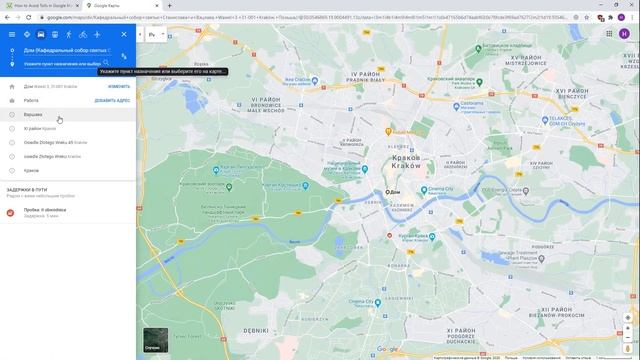Select cycling travel mode
Screen dimensions: 640x360
pyautogui.click(x=83, y=35)
